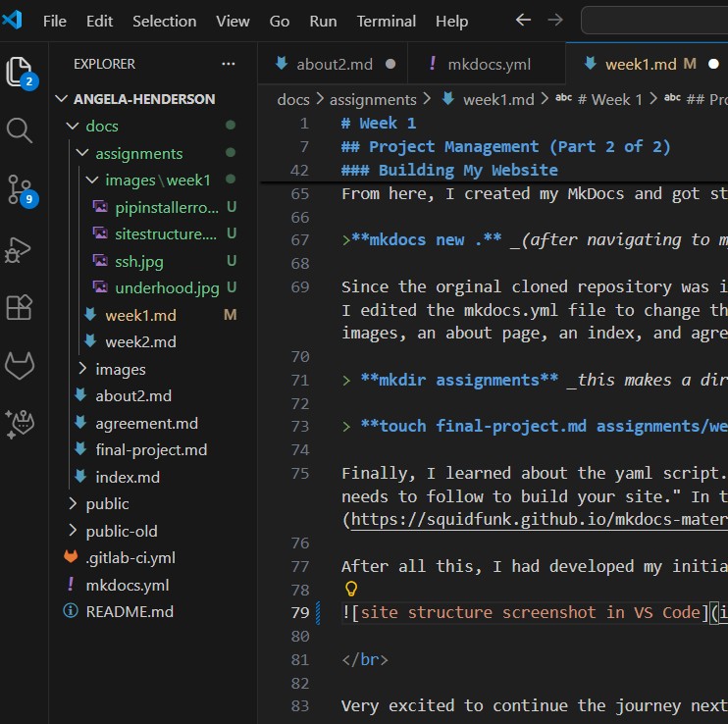Collapse the assignments folder

138,153
